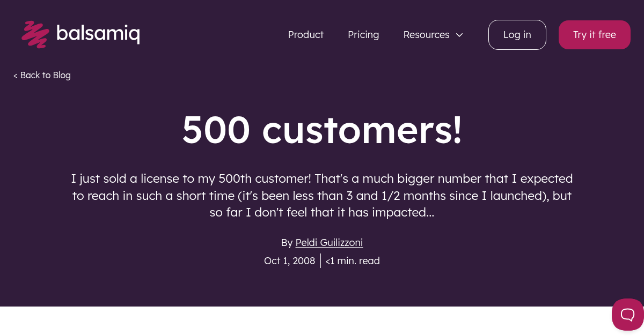The image size is (644, 336).
Task: Click the Balsamiq logo to go home
Action: click(x=80, y=34)
